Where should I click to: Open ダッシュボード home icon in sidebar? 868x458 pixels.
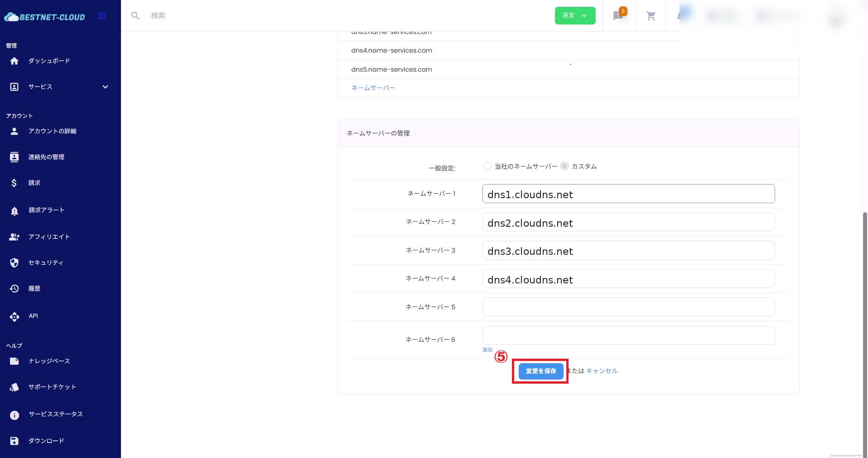[14, 61]
